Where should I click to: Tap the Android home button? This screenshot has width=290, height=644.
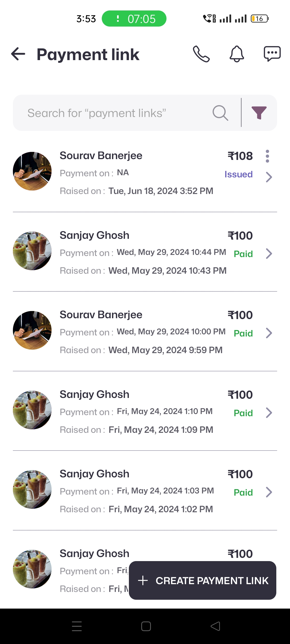[146, 626]
